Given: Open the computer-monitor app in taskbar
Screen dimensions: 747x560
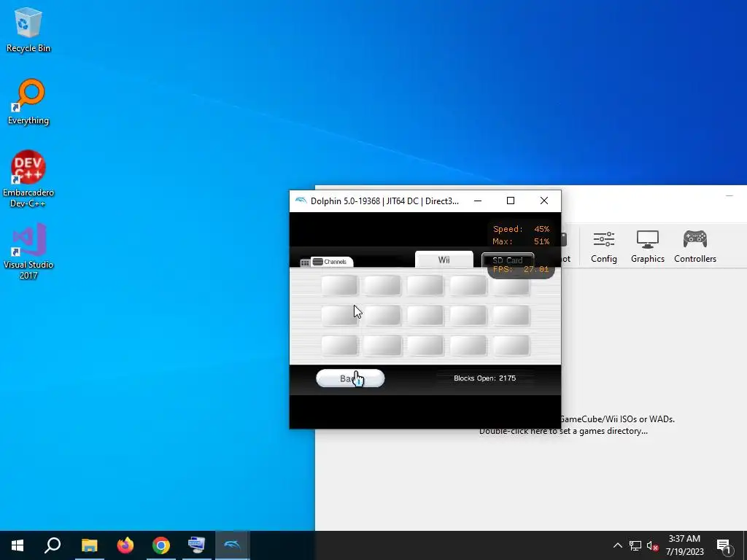Looking at the screenshot, I should pos(196,545).
